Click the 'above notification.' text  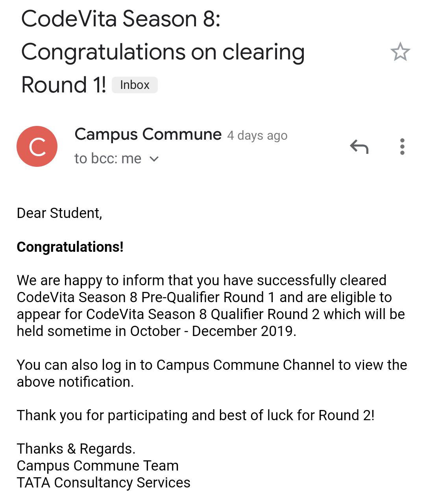point(75,382)
